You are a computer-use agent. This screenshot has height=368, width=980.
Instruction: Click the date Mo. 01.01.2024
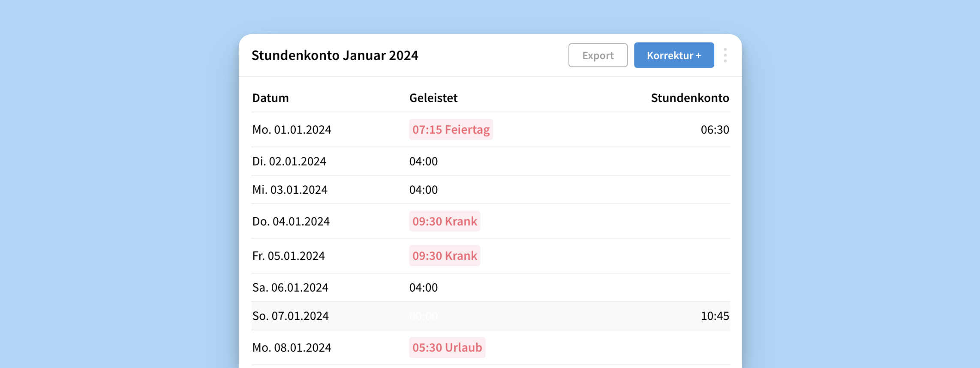coord(292,130)
